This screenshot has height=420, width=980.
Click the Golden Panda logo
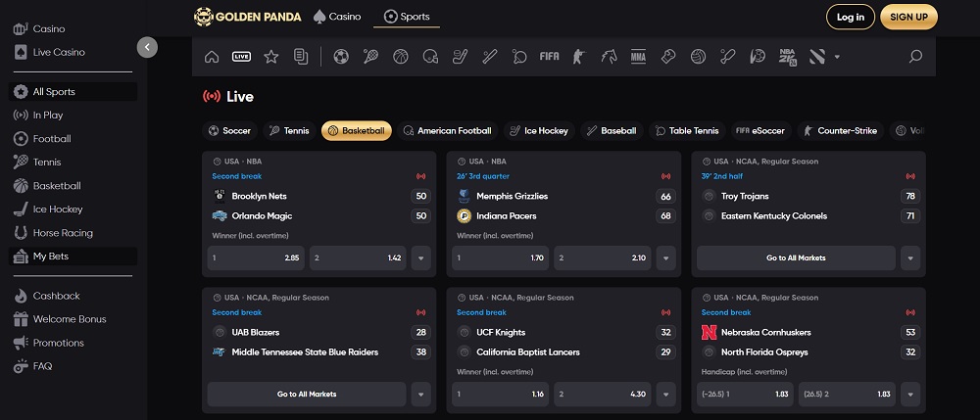tap(248, 17)
